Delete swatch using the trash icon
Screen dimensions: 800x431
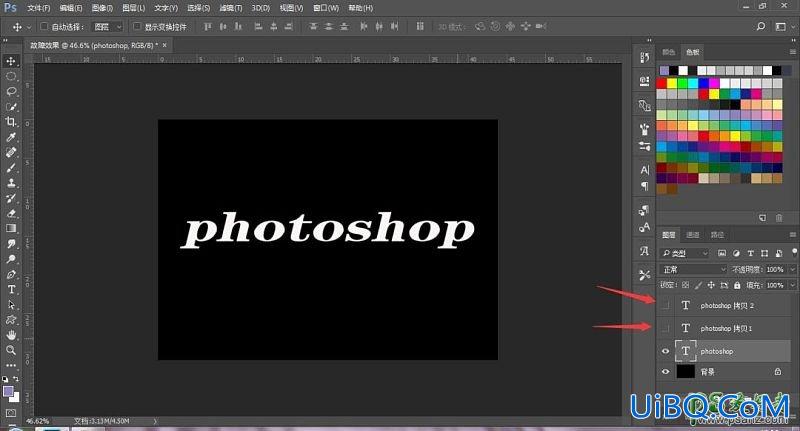coord(779,218)
